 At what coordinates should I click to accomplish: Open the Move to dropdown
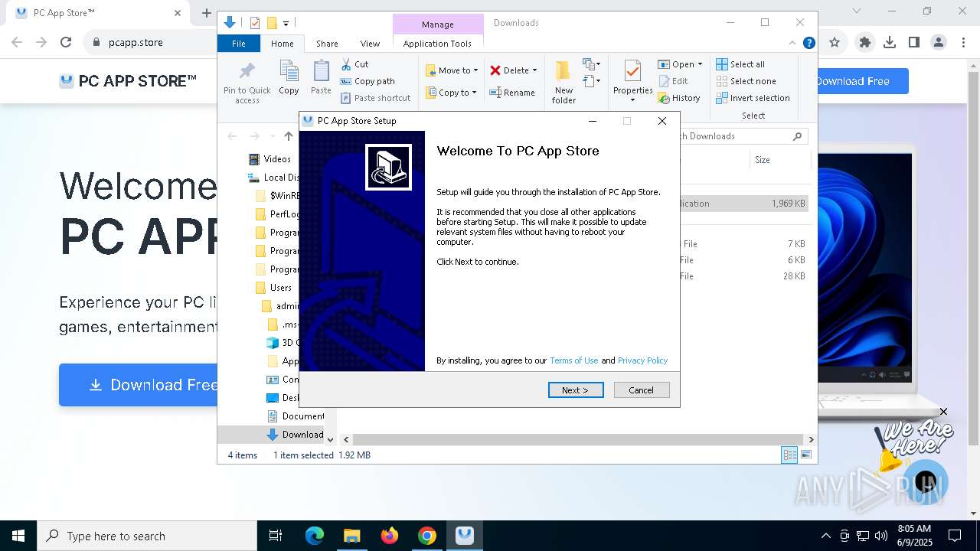pos(452,70)
